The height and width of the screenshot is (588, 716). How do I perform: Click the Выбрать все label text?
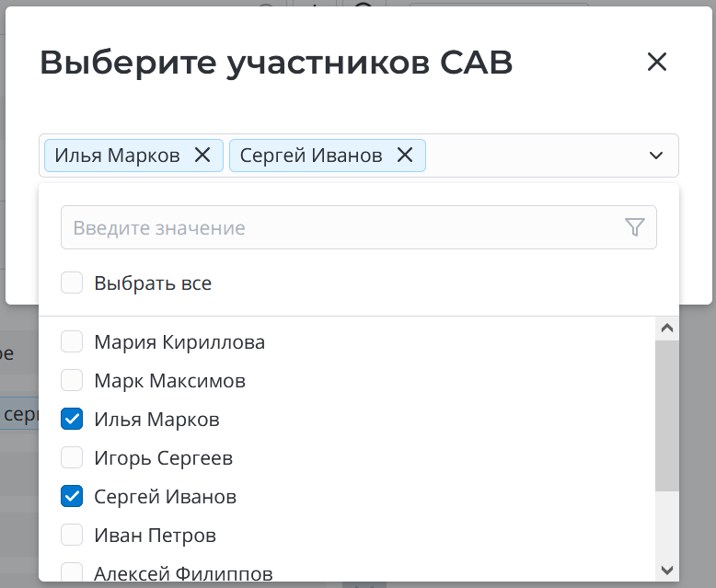coord(153,282)
